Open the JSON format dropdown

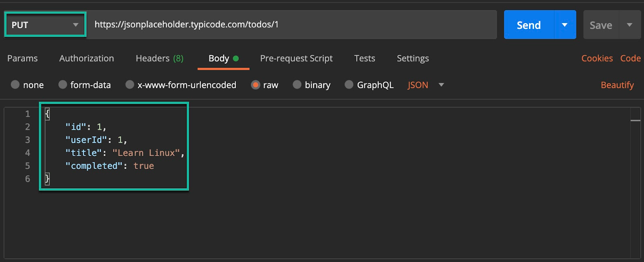(425, 85)
